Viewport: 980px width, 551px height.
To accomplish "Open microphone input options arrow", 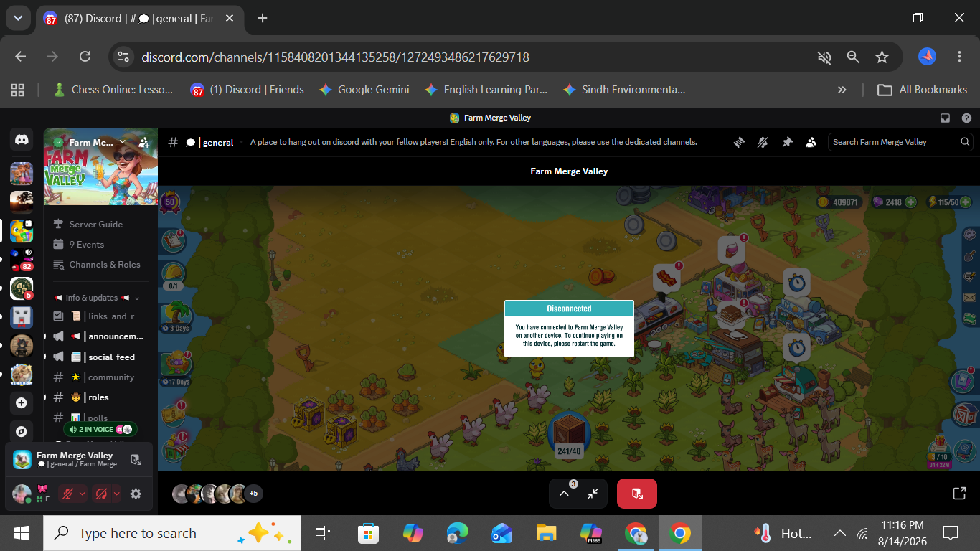I will pos(82,494).
